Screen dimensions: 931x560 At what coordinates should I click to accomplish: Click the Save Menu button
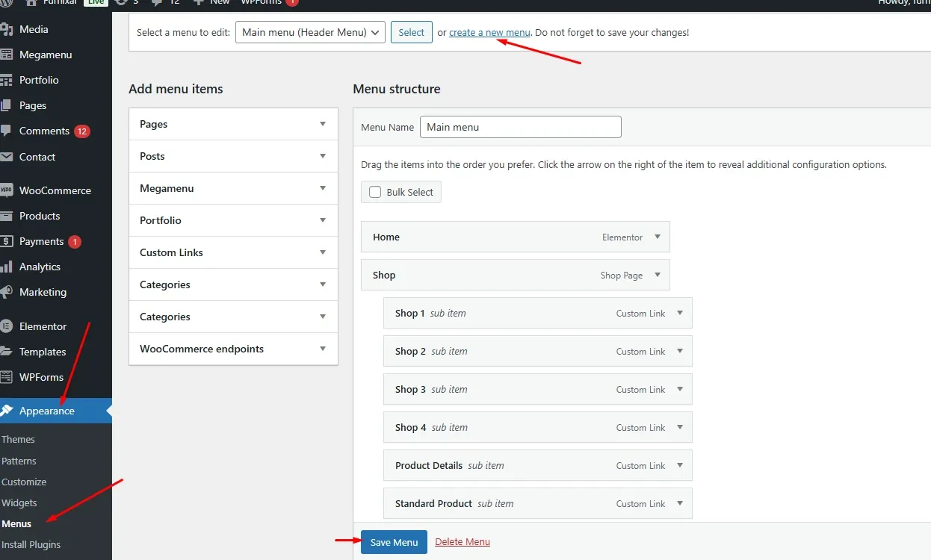coord(394,542)
